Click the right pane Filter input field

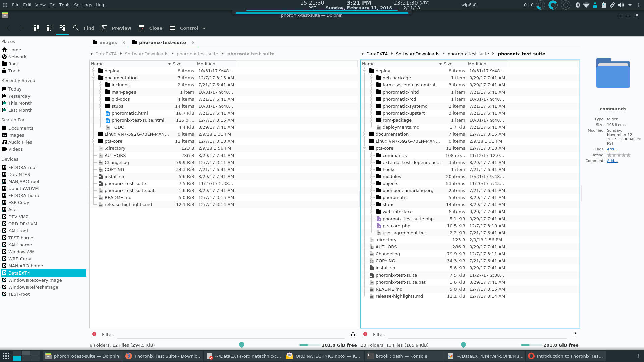click(477, 334)
